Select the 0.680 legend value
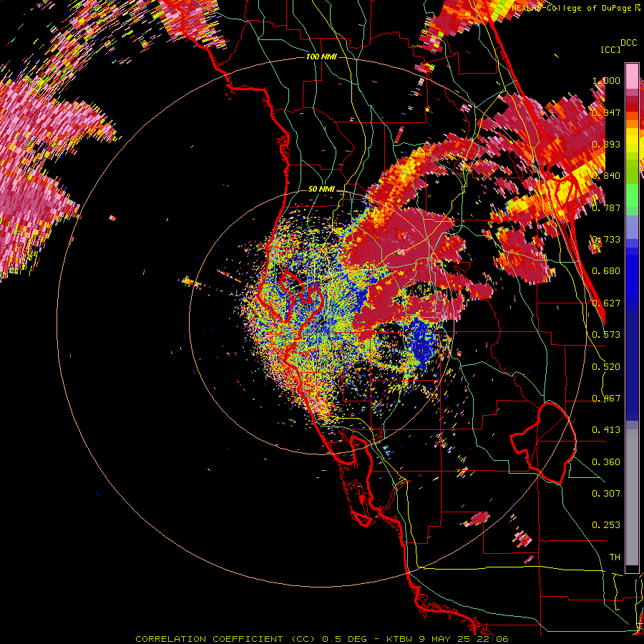Image resolution: width=644 pixels, height=644 pixels. pos(606,270)
